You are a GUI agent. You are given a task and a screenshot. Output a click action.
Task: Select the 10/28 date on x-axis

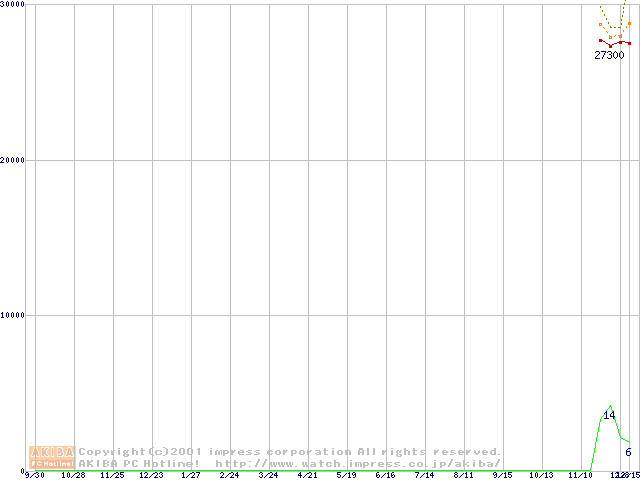[x=74, y=475]
